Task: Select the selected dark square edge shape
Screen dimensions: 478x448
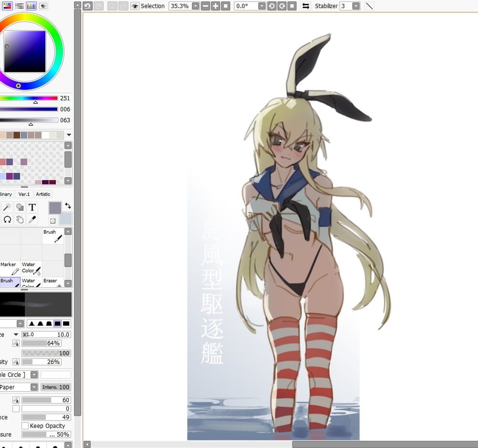Action: (57, 323)
